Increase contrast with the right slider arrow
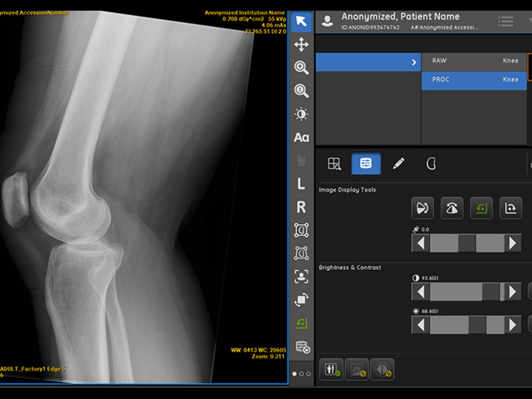 pyautogui.click(x=513, y=291)
